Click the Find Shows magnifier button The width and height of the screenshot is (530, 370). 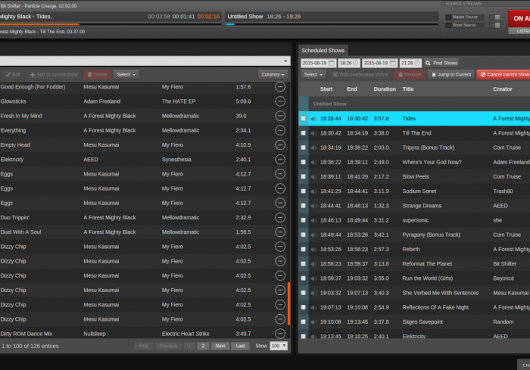(441, 63)
